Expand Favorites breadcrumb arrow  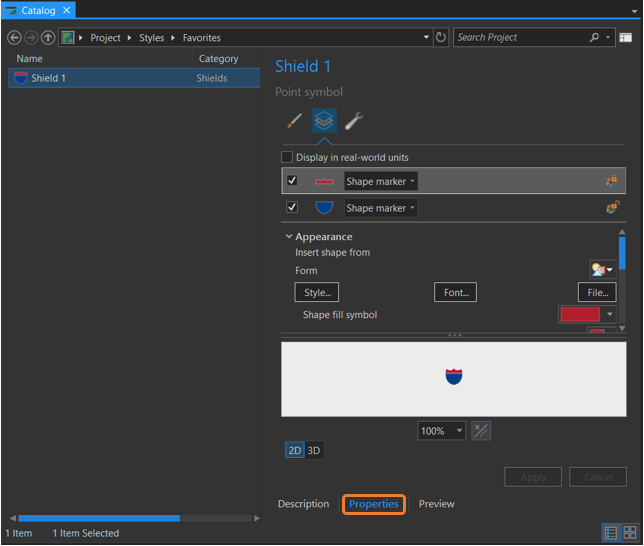pyautogui.click(x=173, y=38)
